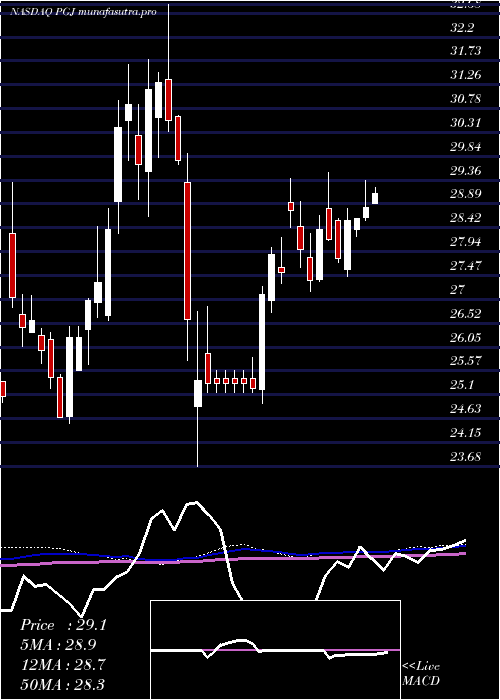Select the 24.63 price axis label
The height and width of the screenshot is (700, 500).
point(466,408)
